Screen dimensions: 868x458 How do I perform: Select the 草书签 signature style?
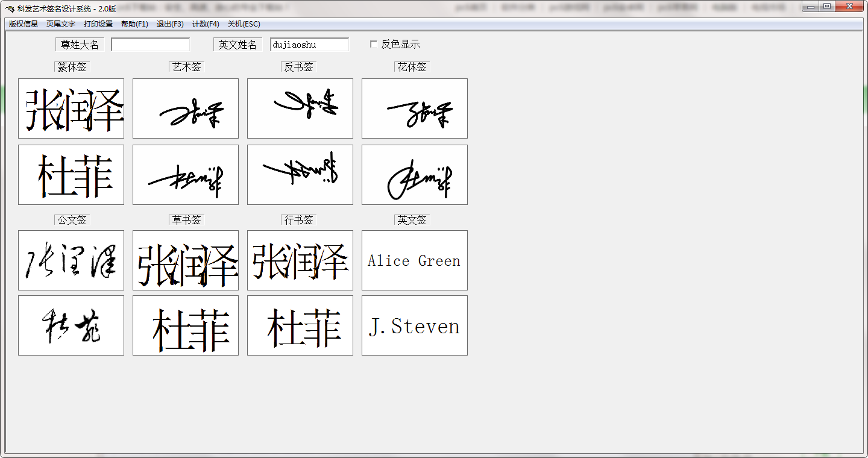pos(186,219)
